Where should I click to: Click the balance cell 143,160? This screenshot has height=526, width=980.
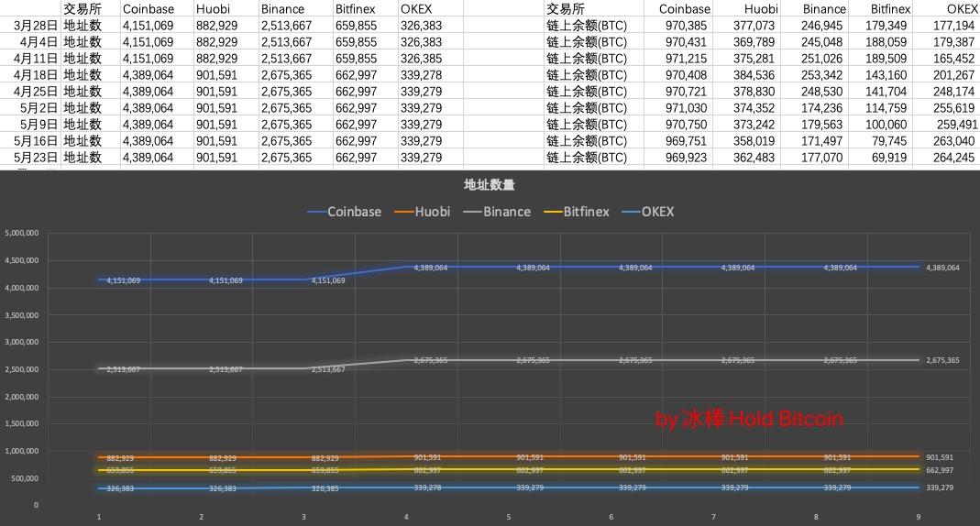click(886, 75)
